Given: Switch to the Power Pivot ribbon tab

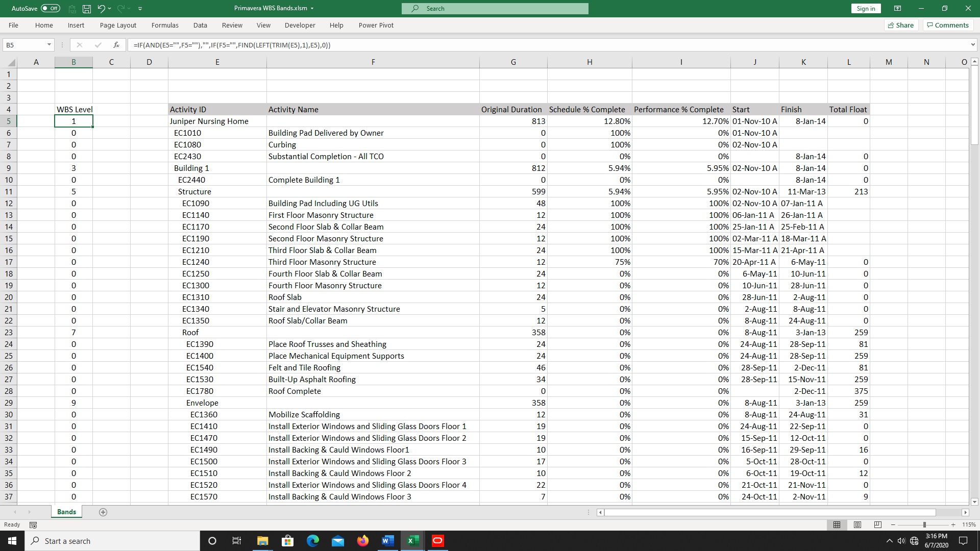Looking at the screenshot, I should pos(376,25).
